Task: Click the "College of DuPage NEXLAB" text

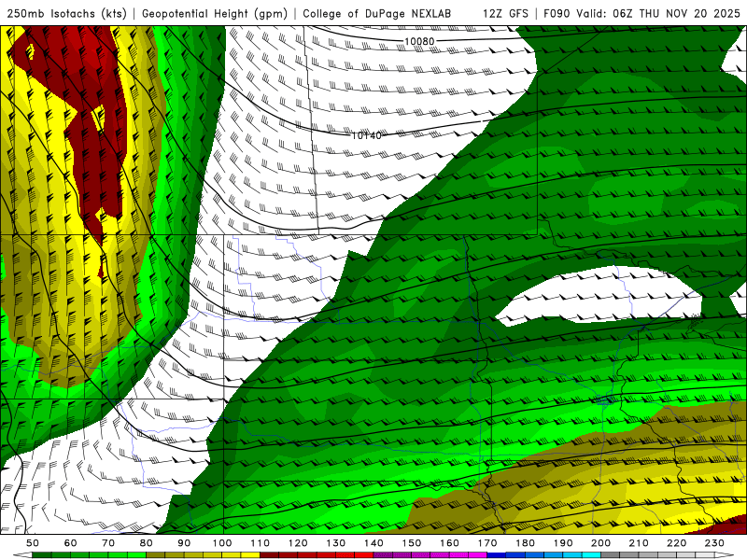Action: coord(377,13)
